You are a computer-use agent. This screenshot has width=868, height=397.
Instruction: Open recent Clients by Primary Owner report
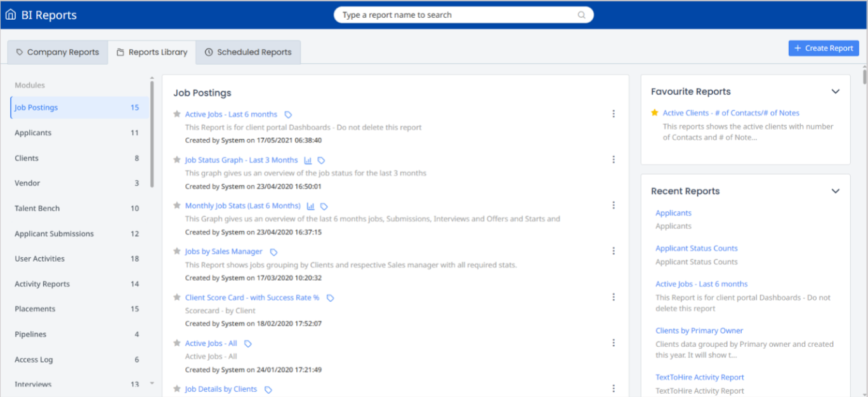pyautogui.click(x=699, y=331)
